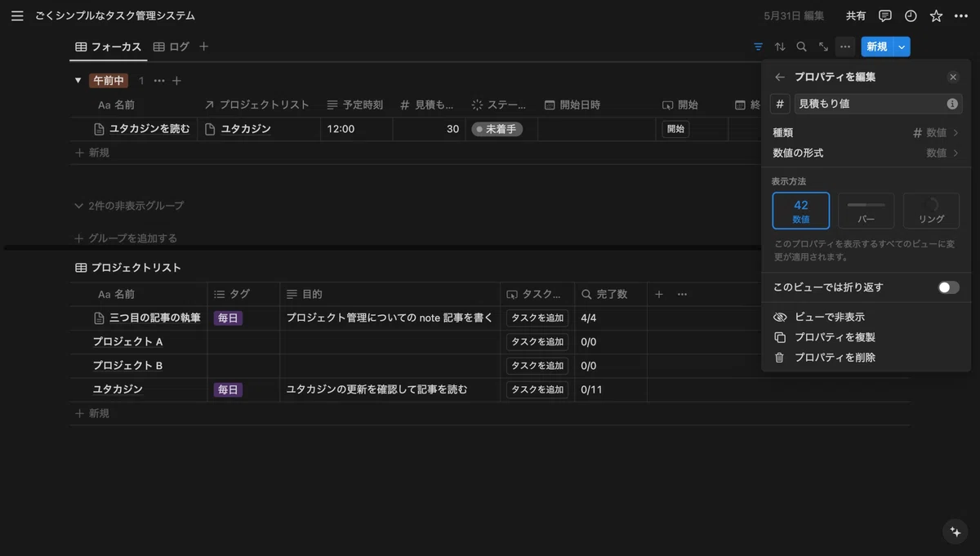Click the expand diagonal arrows icon
Screen dimensions: 980x556
(823, 47)
